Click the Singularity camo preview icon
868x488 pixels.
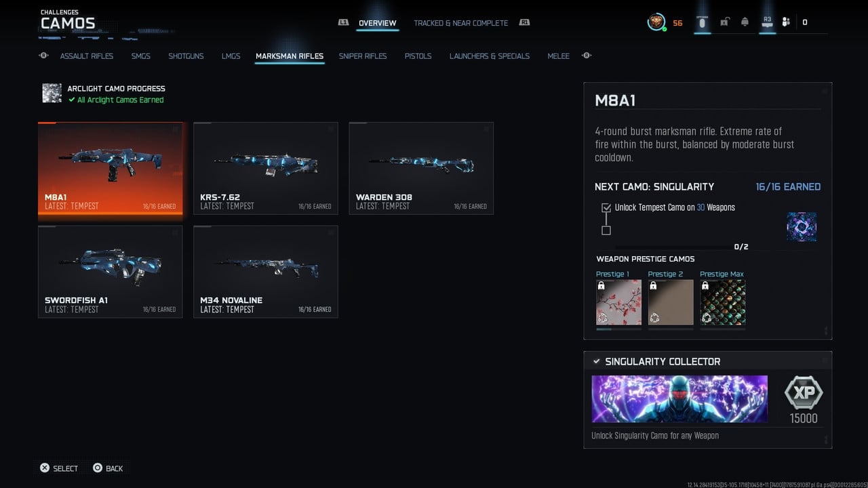(802, 227)
